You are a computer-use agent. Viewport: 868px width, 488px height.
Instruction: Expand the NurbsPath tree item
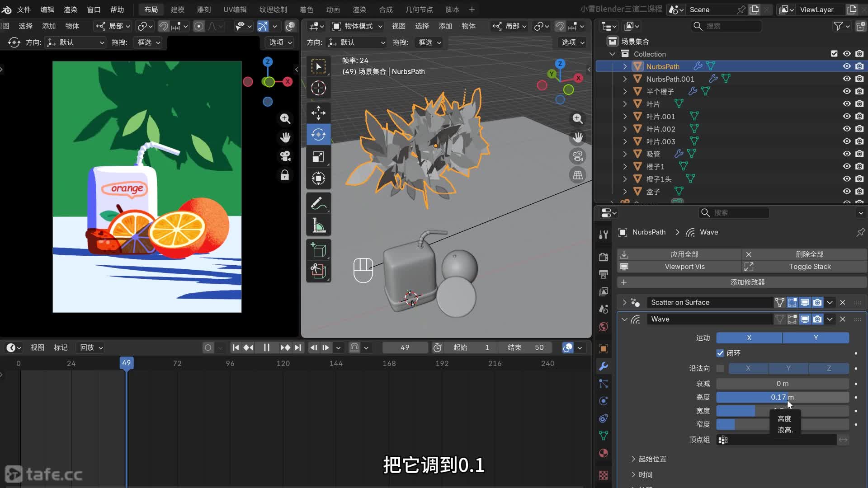click(625, 66)
